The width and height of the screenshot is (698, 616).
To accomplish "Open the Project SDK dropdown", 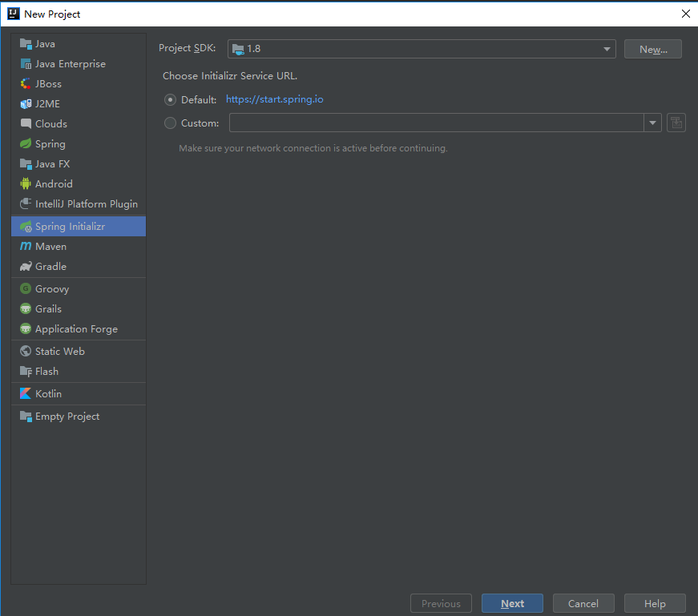I will click(422, 49).
